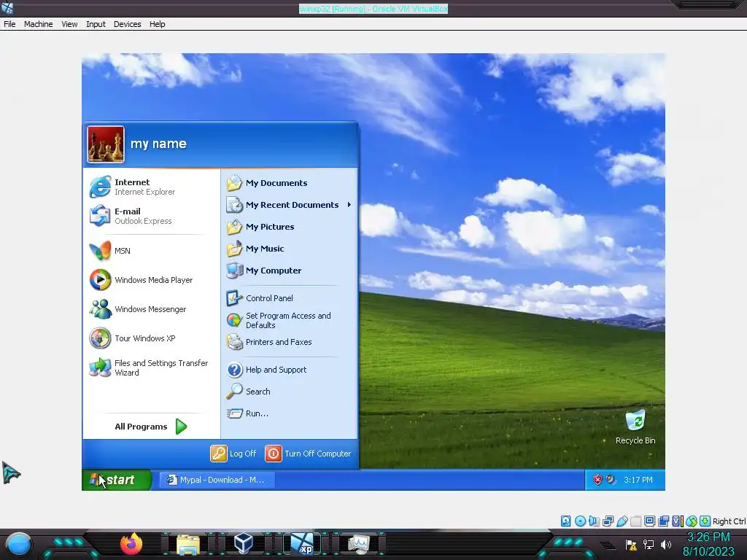Screen dimensions: 747x560
Task: Launch Firefox from host taskbar
Action: point(131,544)
